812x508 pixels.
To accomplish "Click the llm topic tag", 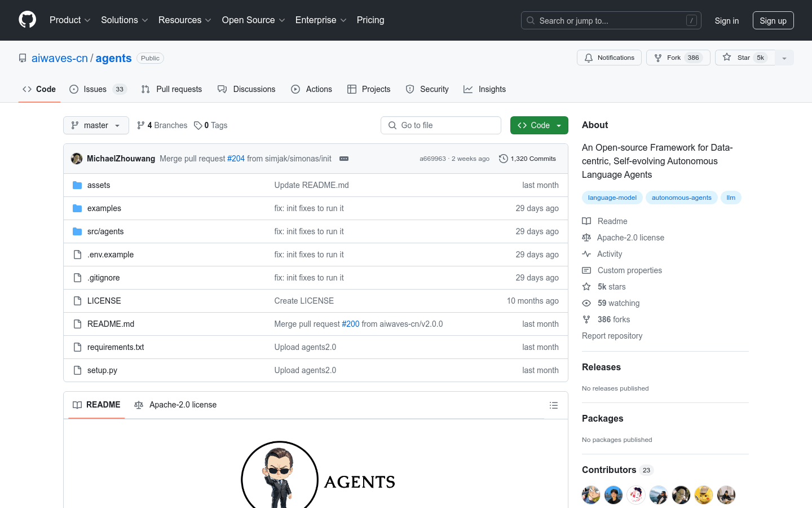I will point(731,198).
